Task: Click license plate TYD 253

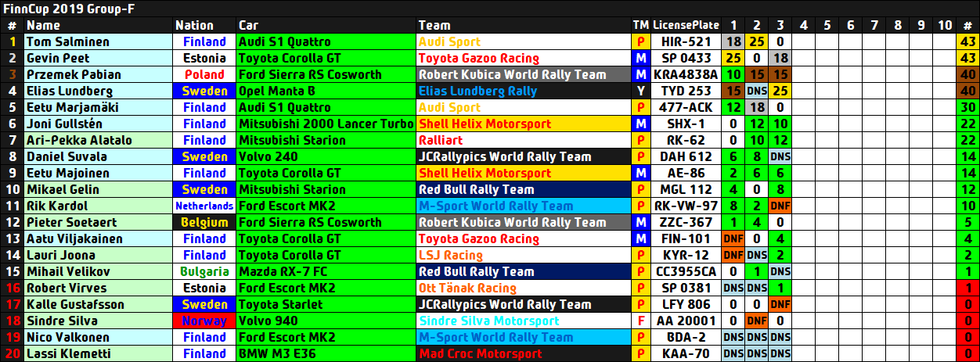Action: 686,91
